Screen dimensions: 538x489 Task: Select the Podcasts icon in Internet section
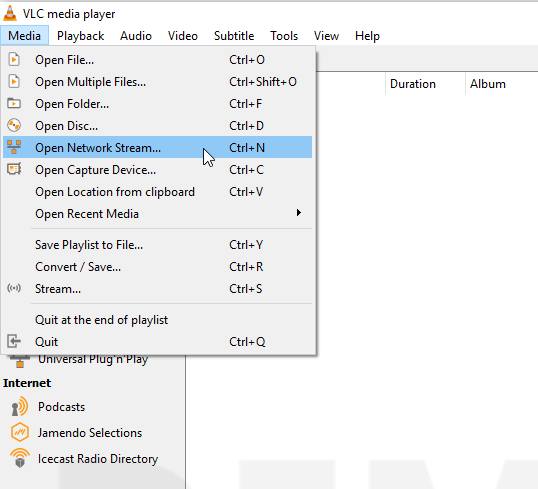pyautogui.click(x=20, y=407)
